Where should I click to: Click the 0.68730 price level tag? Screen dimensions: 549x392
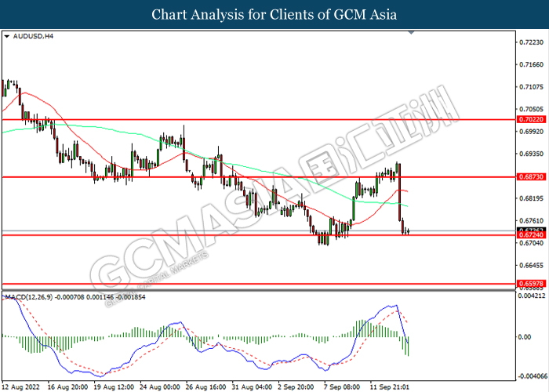point(531,176)
